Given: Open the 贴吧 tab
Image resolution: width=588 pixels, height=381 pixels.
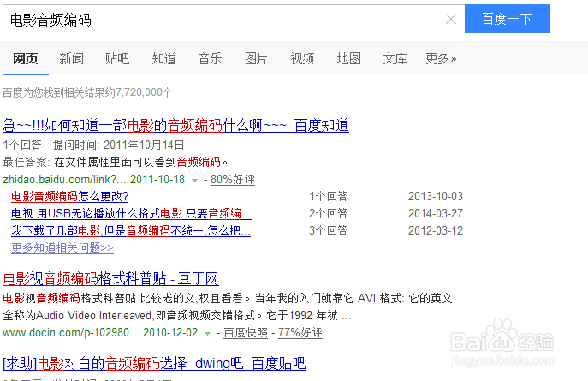Looking at the screenshot, I should [117, 58].
